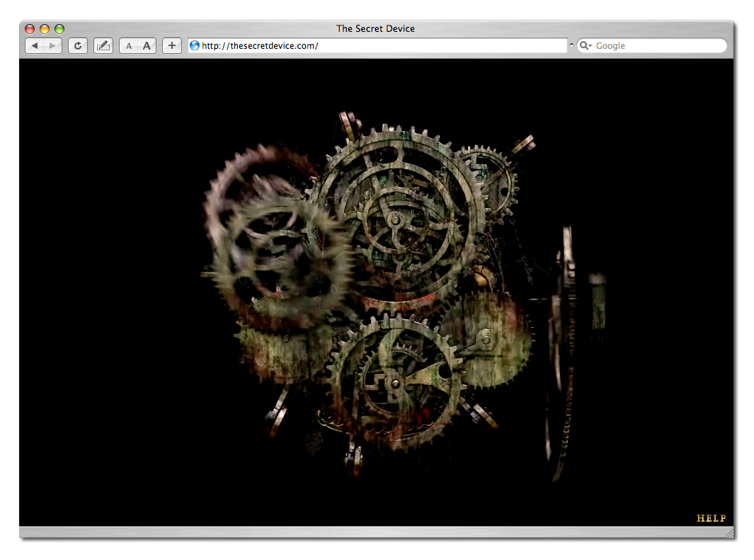This screenshot has height=560, width=754.
Task: Reload the current page
Action: tap(78, 46)
